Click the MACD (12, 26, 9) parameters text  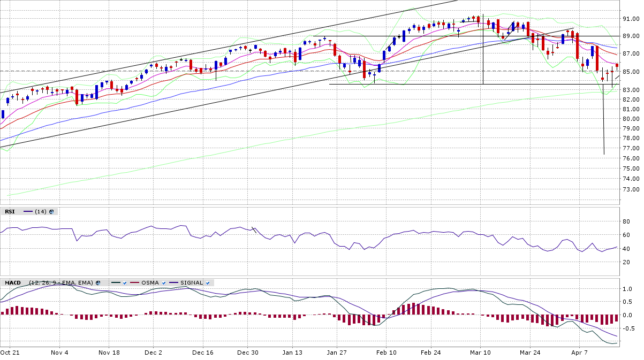(61, 282)
